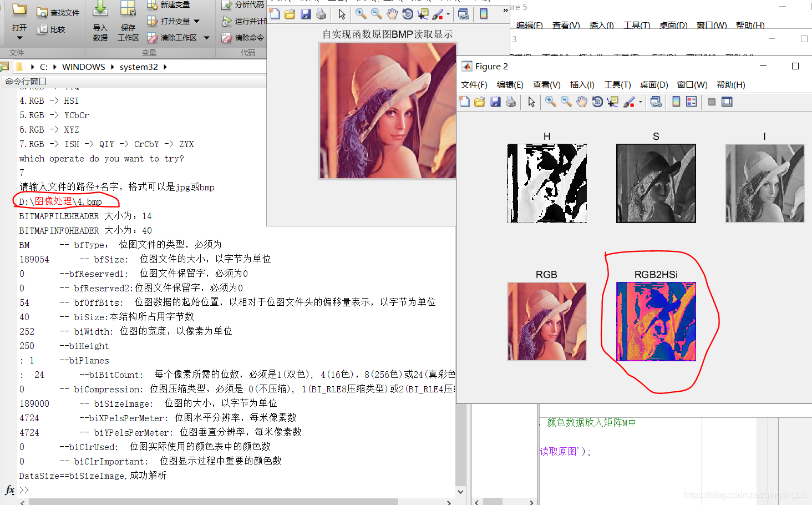
Task: Click 查找文件 in the MATLAB toolstrip
Action: point(58,12)
